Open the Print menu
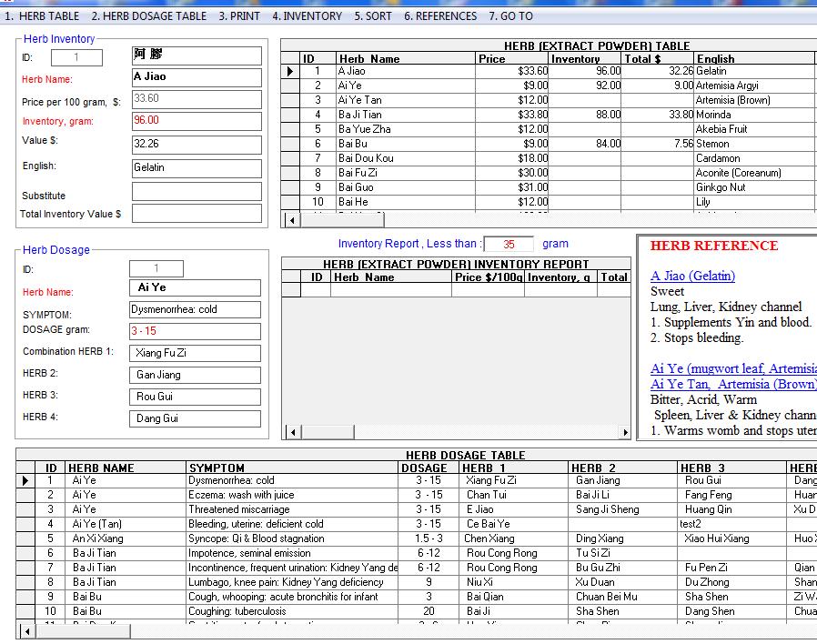The image size is (817, 644). pos(238,16)
